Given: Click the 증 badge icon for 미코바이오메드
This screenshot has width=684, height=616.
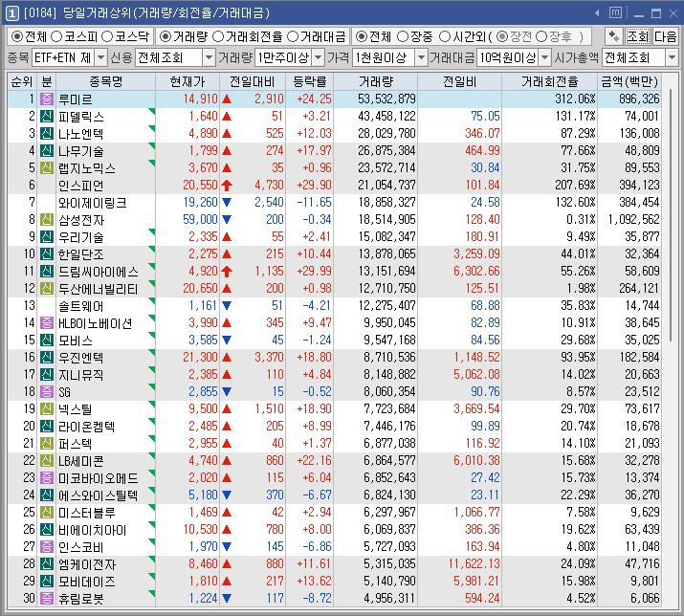Looking at the screenshot, I should click(x=47, y=477).
